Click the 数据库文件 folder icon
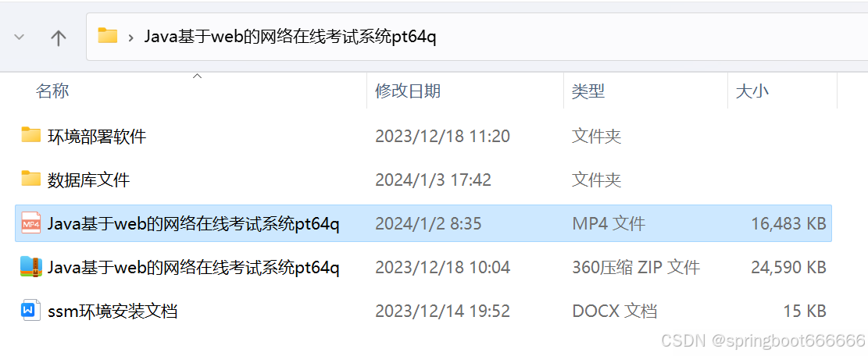This screenshot has height=356, width=868. 31,179
